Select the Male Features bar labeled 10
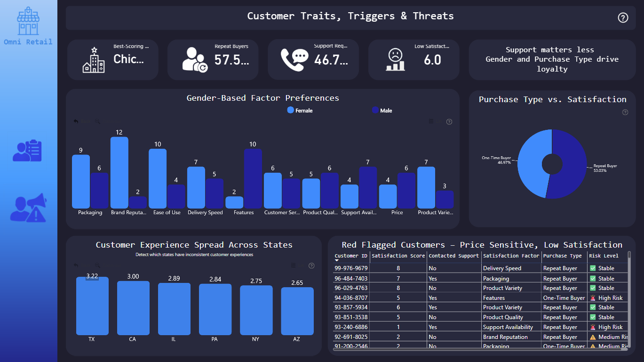644x362 pixels. [253, 178]
